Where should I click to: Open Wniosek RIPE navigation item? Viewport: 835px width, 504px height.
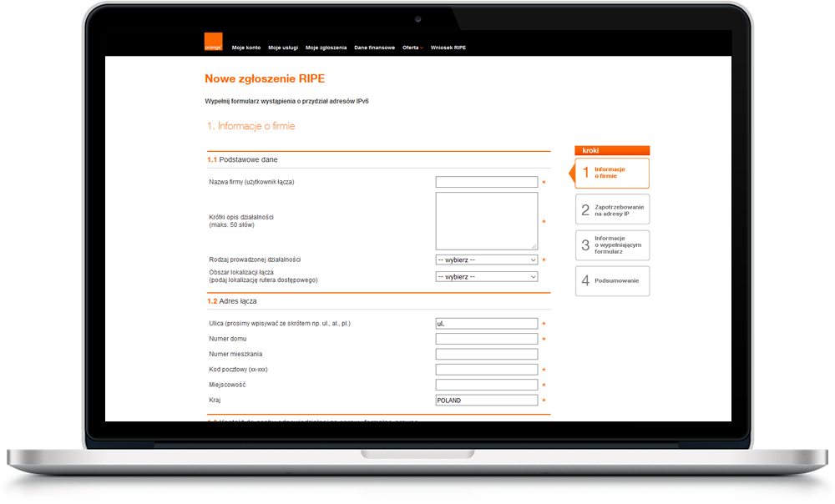448,48
